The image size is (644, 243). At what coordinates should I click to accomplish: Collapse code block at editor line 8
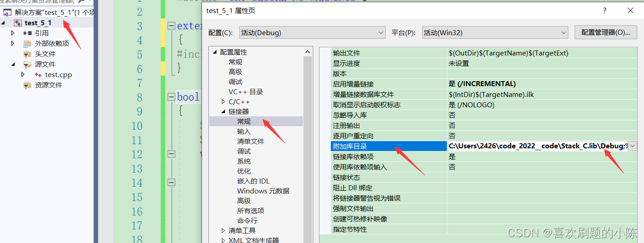[171, 97]
